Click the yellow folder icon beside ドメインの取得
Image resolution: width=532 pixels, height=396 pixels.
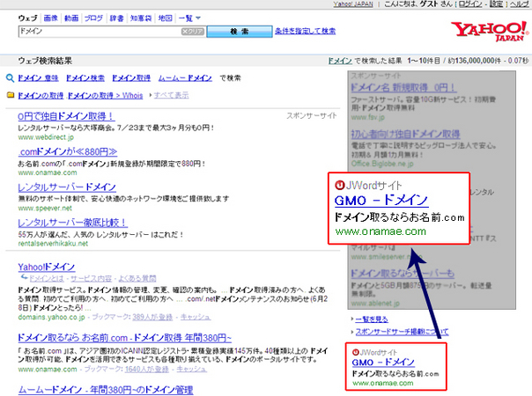click(x=10, y=94)
